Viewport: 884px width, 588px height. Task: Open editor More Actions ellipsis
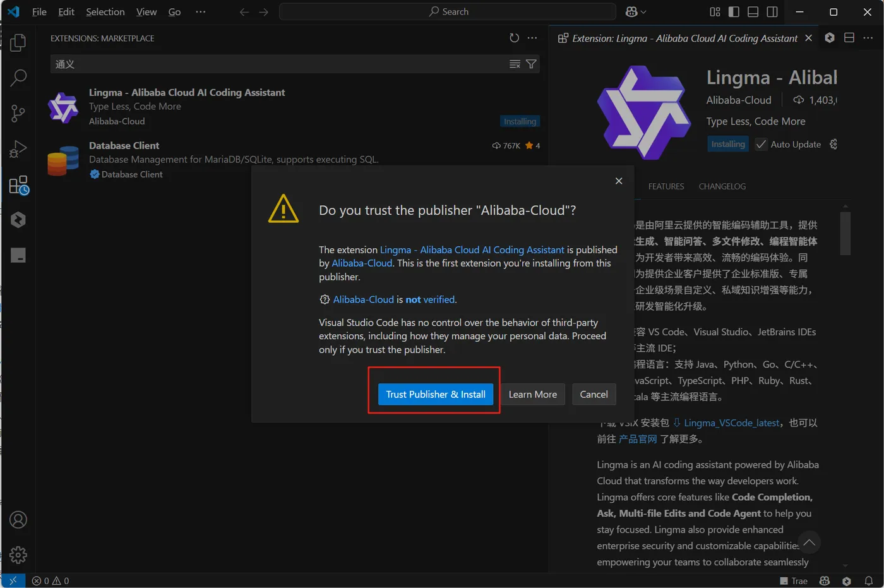(x=868, y=38)
